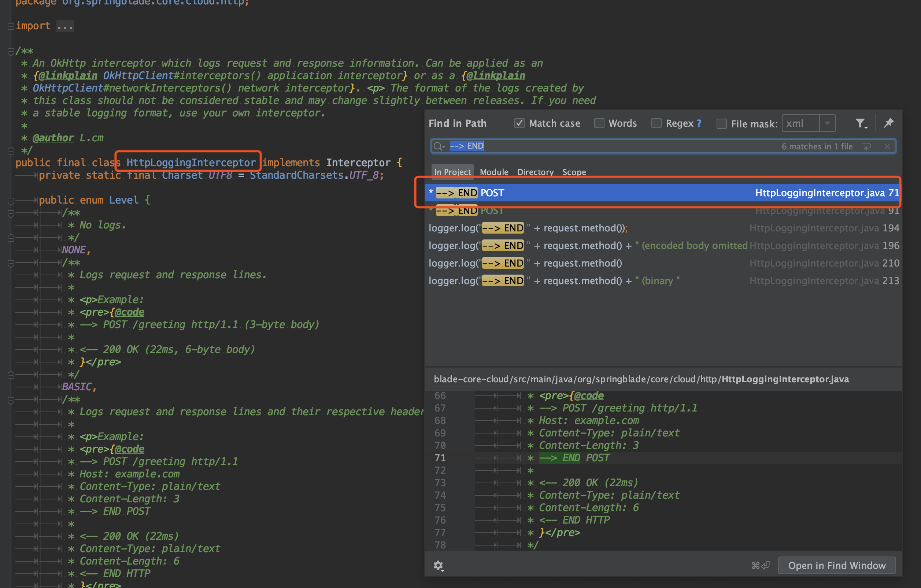Open the filter options funnel icon
This screenshot has width=921, height=588.
click(x=861, y=123)
